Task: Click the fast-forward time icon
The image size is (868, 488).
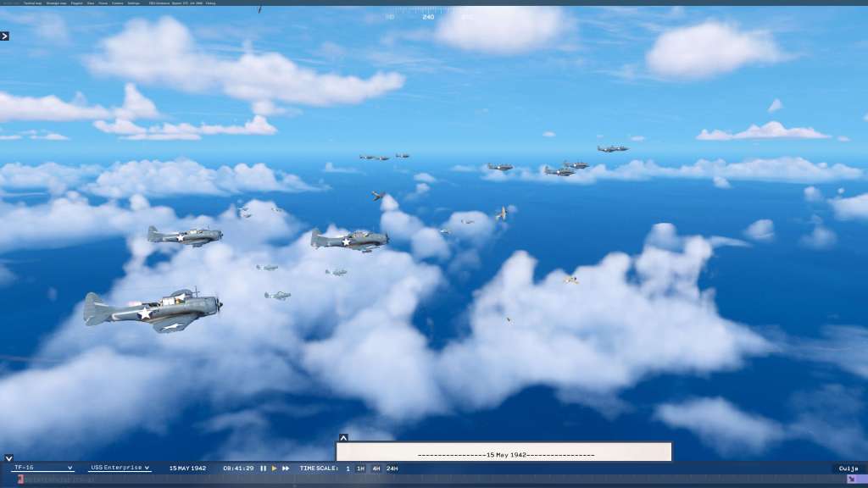Action: click(x=286, y=469)
